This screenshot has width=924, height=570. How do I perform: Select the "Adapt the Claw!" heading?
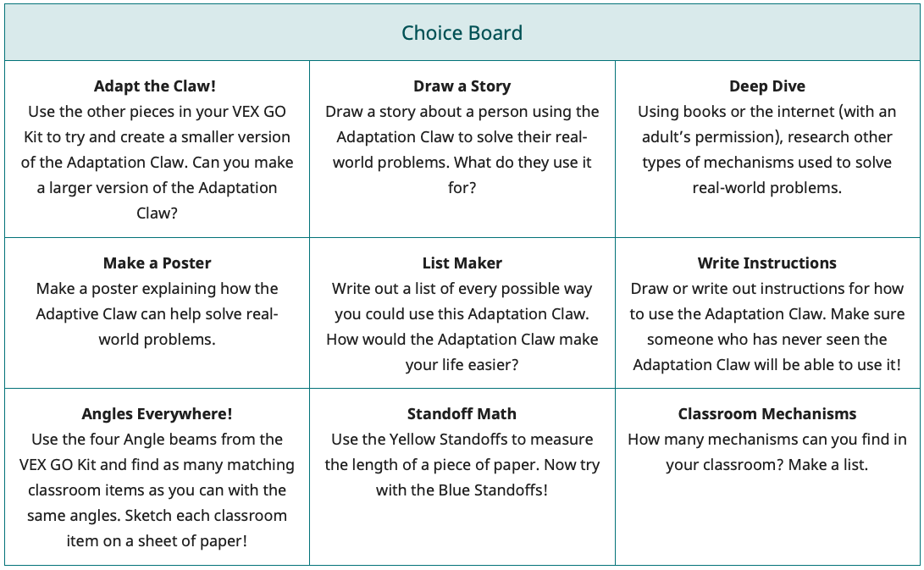tap(157, 86)
